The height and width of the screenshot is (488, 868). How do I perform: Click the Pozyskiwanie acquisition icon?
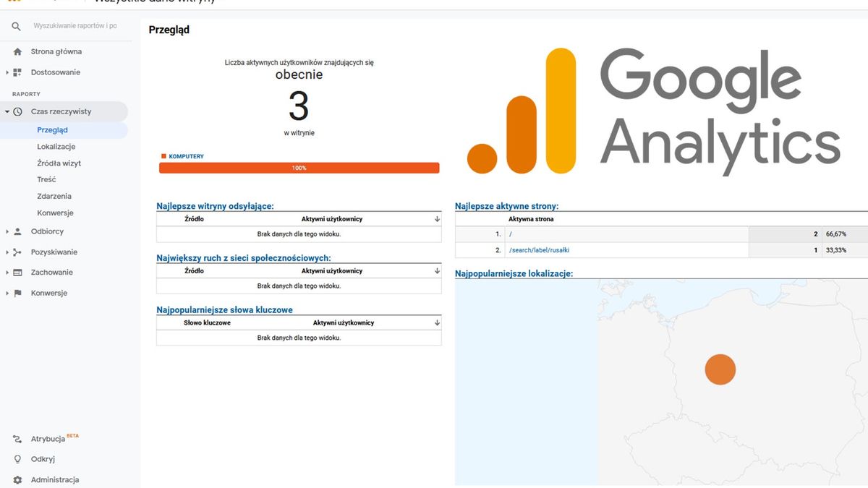coord(17,252)
